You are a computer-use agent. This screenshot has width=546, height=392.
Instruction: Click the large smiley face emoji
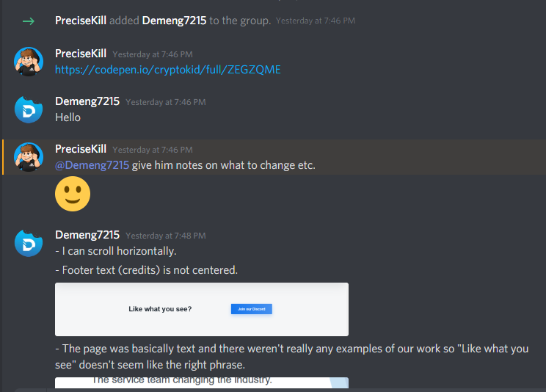point(73,194)
